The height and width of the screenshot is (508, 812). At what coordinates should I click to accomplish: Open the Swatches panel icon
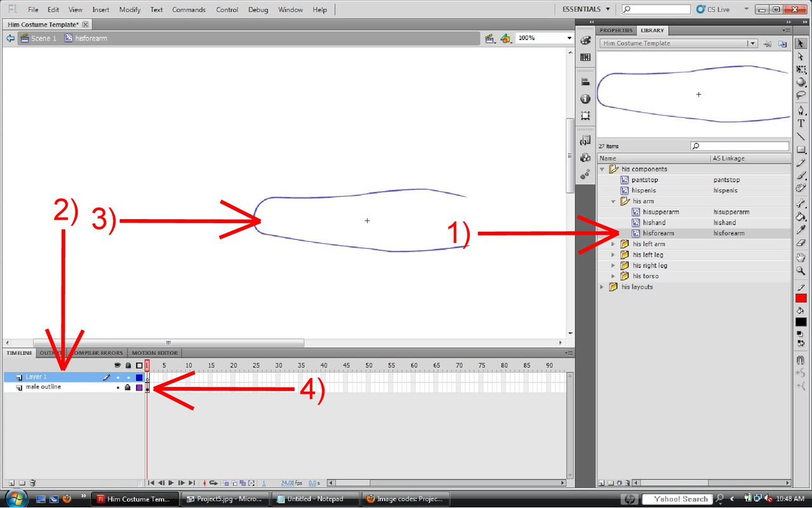[x=585, y=57]
